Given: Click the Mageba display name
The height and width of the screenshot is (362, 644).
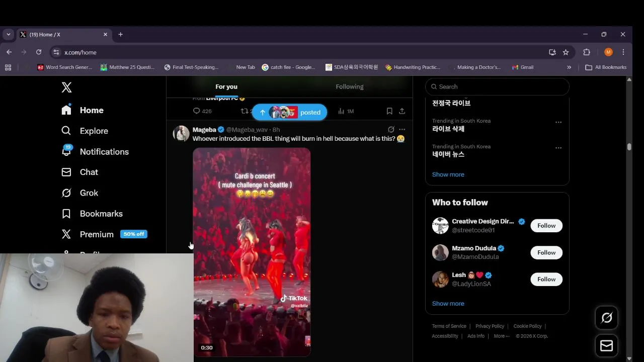Looking at the screenshot, I should click(x=204, y=130).
